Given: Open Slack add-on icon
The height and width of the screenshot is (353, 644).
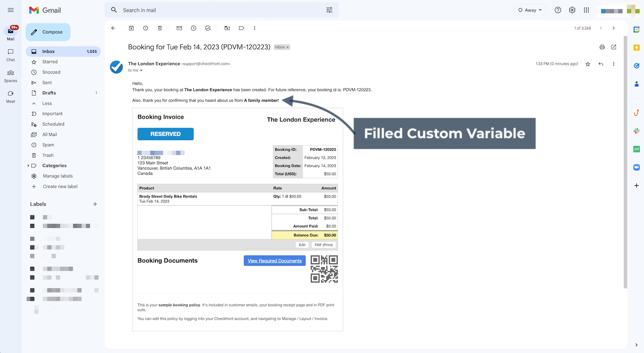Looking at the screenshot, I should [636, 131].
